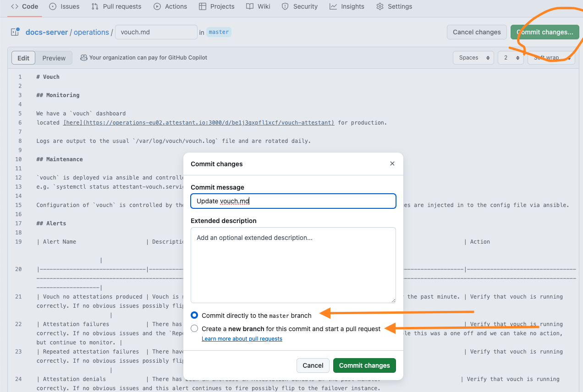This screenshot has height=392, width=583.
Task: Switch to the Edit view
Action: pyautogui.click(x=23, y=58)
